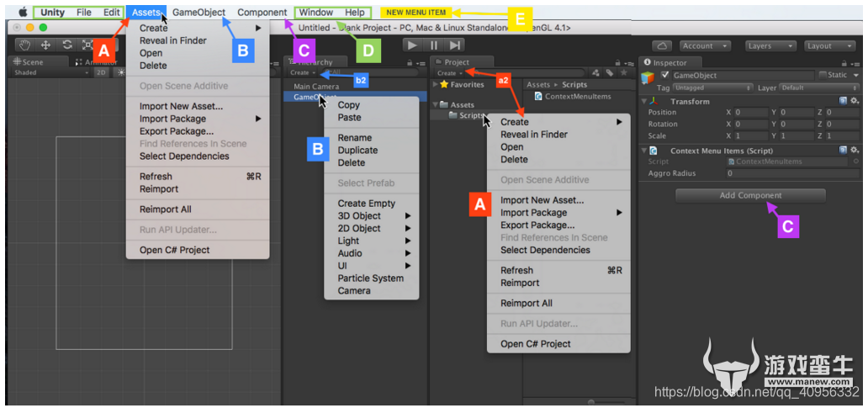Screen dimensions: 868x408
Task: Open the Layer Default dropdown
Action: tap(819, 88)
